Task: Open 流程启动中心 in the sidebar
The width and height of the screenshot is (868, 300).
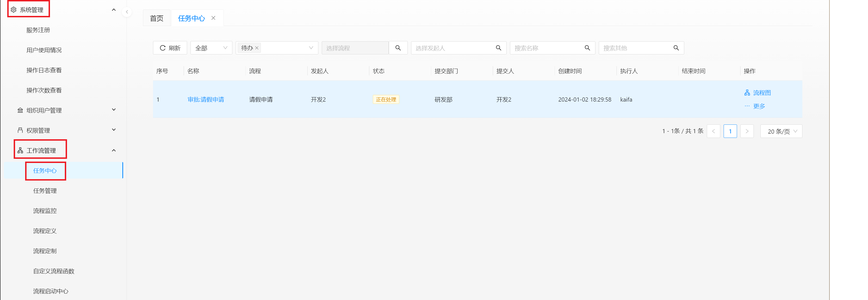Action: pyautogui.click(x=51, y=291)
